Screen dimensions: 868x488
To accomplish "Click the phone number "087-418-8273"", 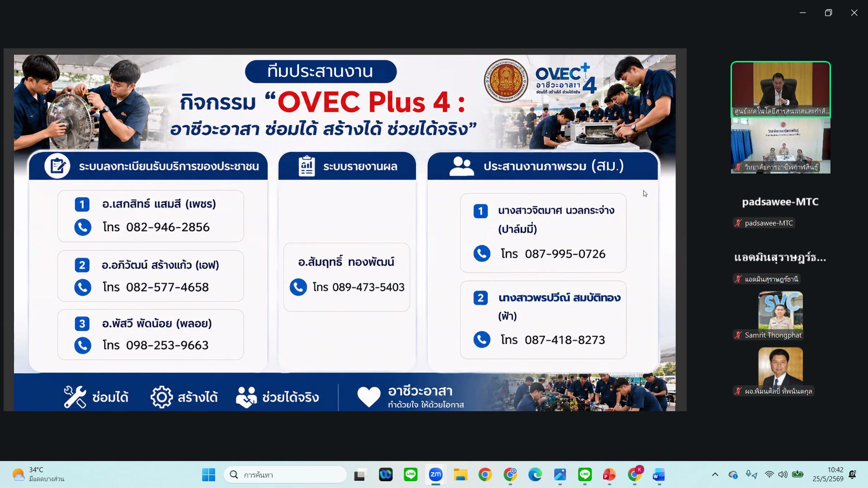I will pos(565,340).
